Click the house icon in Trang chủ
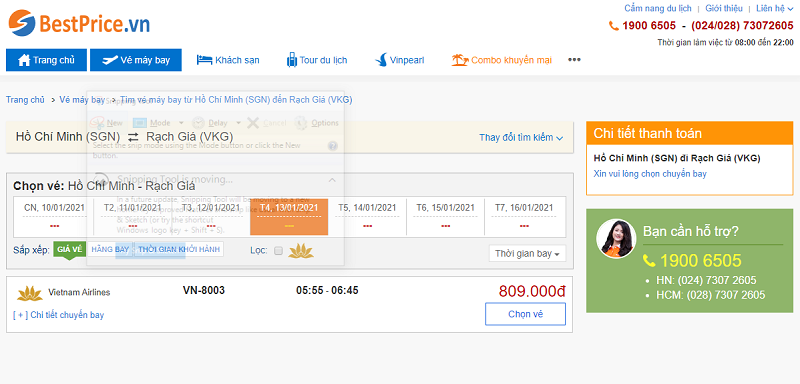Screen dimensions: 800x384 point(24,60)
